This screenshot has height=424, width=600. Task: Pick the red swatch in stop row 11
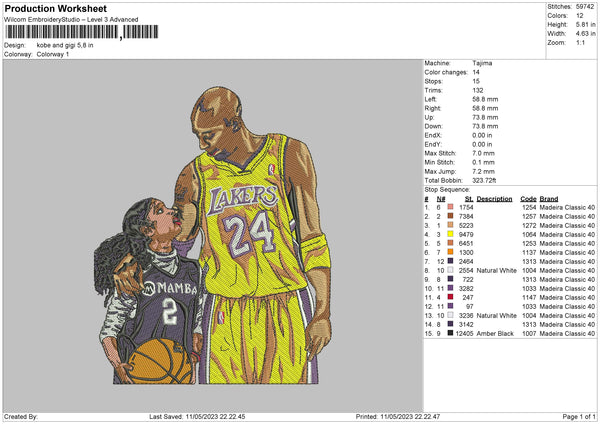pos(450,297)
